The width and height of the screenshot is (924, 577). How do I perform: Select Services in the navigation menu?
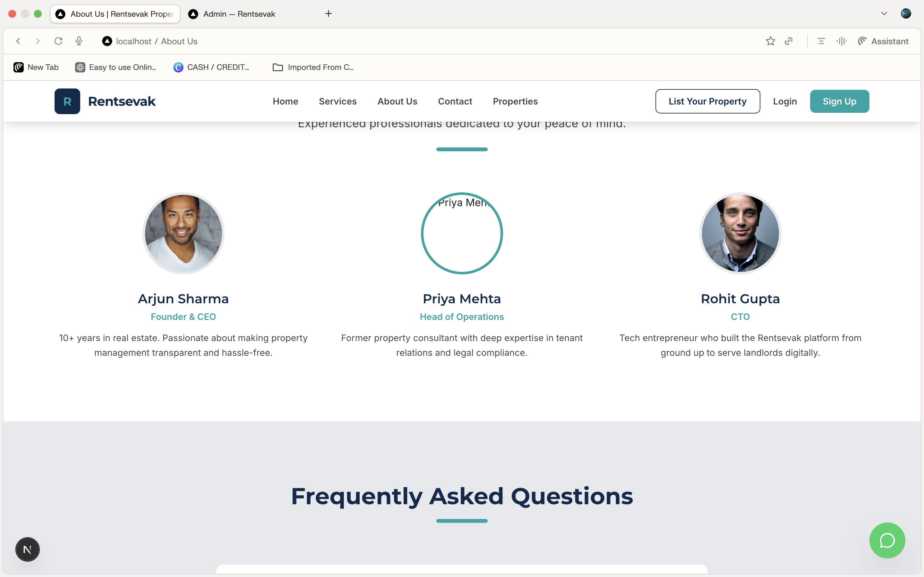[338, 101]
